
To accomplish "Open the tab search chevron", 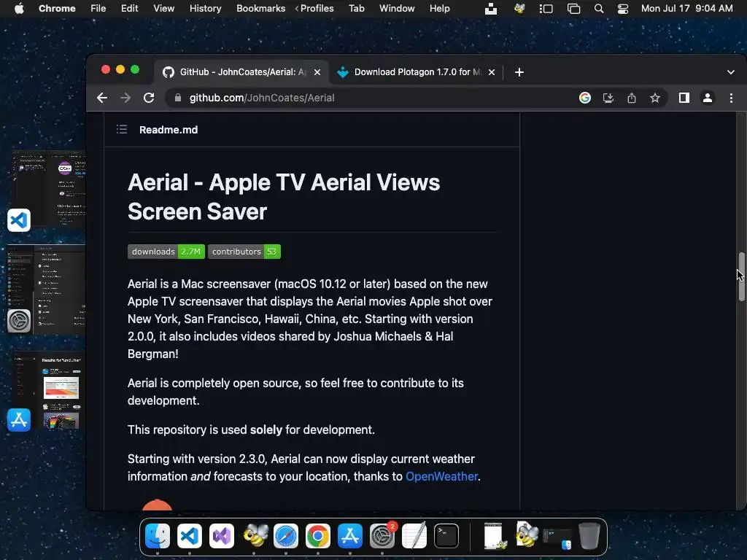I will point(731,72).
